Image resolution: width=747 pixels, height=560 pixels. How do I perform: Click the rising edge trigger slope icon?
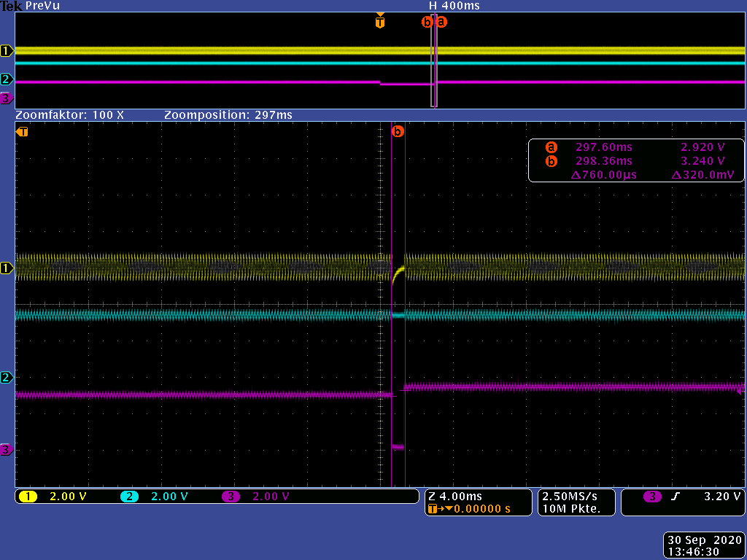(676, 497)
